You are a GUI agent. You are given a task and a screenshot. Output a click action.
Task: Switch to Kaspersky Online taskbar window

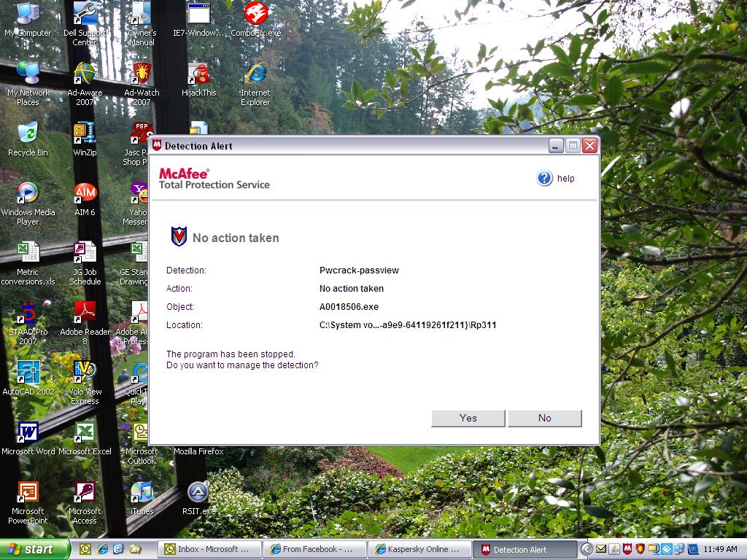[x=419, y=549]
